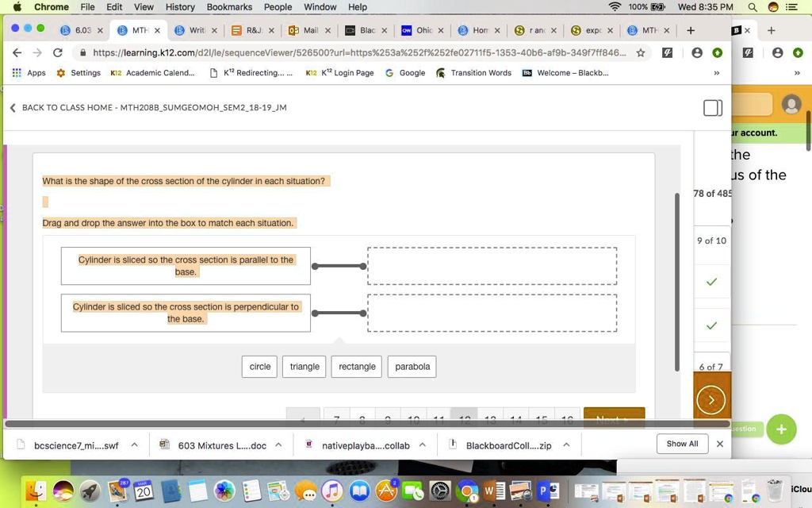Open the Chrome menu in menu bar
812x508 pixels.
(x=52, y=6)
